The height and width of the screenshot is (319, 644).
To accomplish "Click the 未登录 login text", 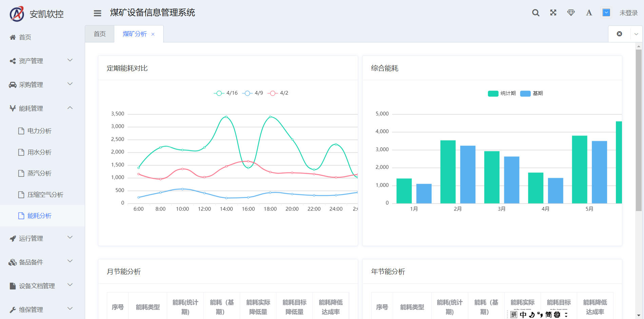I will click(629, 13).
